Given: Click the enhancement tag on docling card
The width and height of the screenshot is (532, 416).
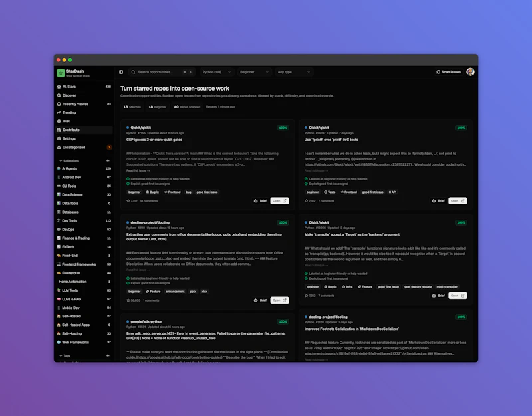Looking at the screenshot, I should (175, 292).
